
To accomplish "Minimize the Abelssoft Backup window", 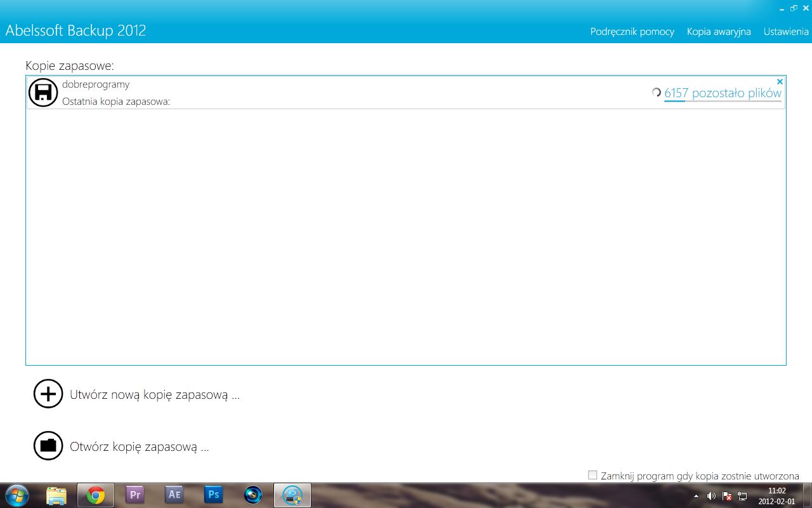I will pos(782,8).
